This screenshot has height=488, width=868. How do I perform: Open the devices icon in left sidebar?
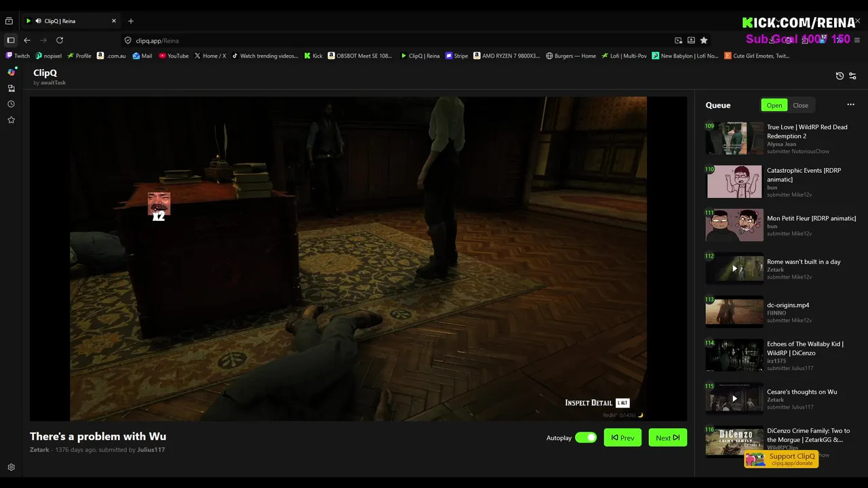tap(11, 88)
